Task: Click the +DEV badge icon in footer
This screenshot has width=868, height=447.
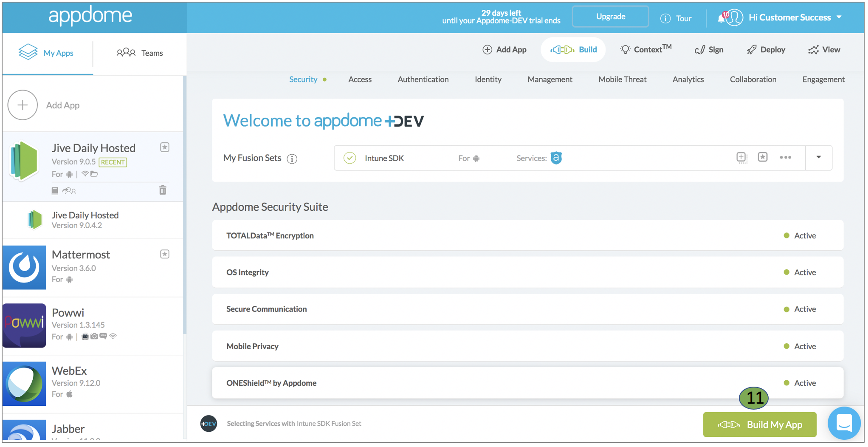Action: point(209,424)
